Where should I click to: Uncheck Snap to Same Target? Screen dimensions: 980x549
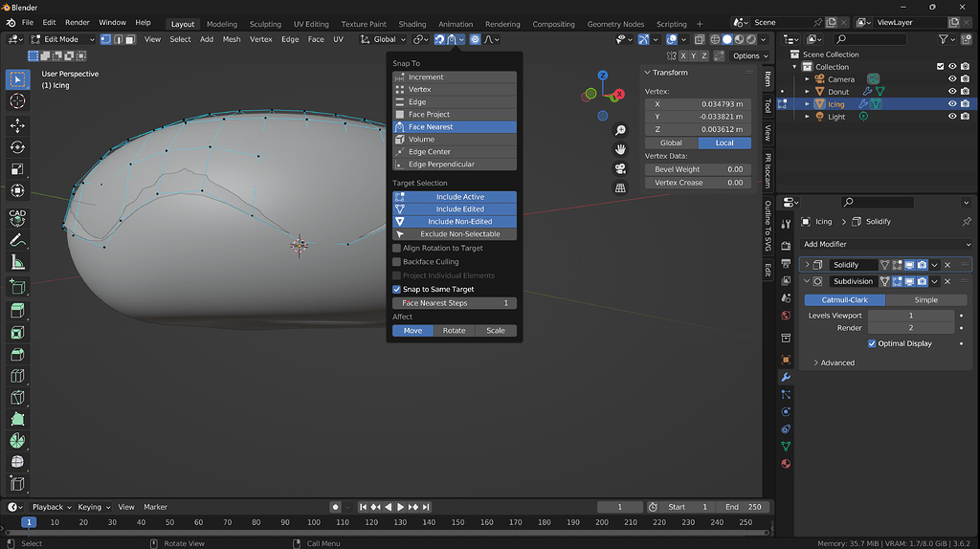(x=396, y=289)
